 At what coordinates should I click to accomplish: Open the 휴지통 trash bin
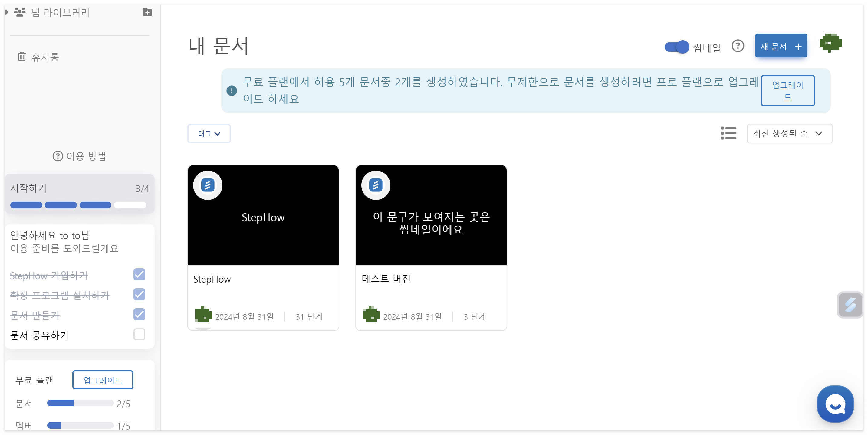38,57
